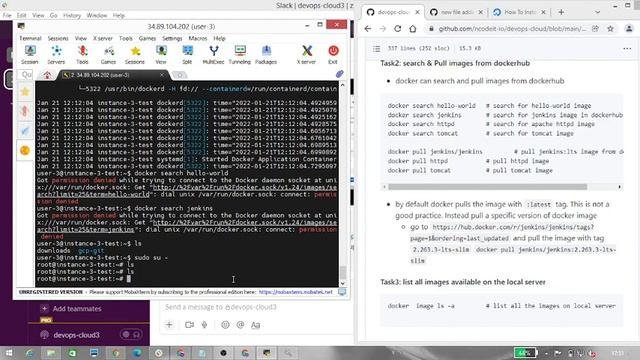Open the Session icon in MobaXterm toolbar

tap(30, 55)
